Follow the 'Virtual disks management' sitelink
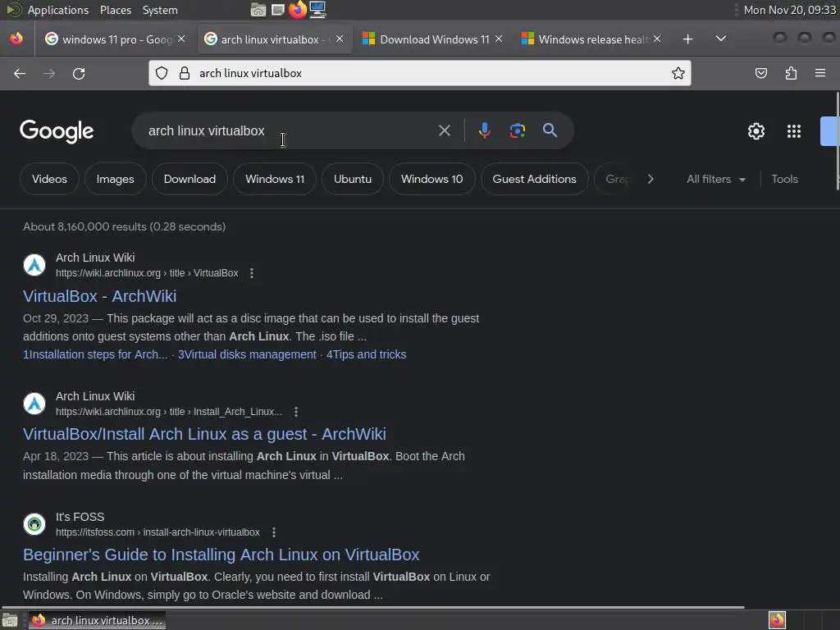The image size is (840, 630). click(x=247, y=354)
